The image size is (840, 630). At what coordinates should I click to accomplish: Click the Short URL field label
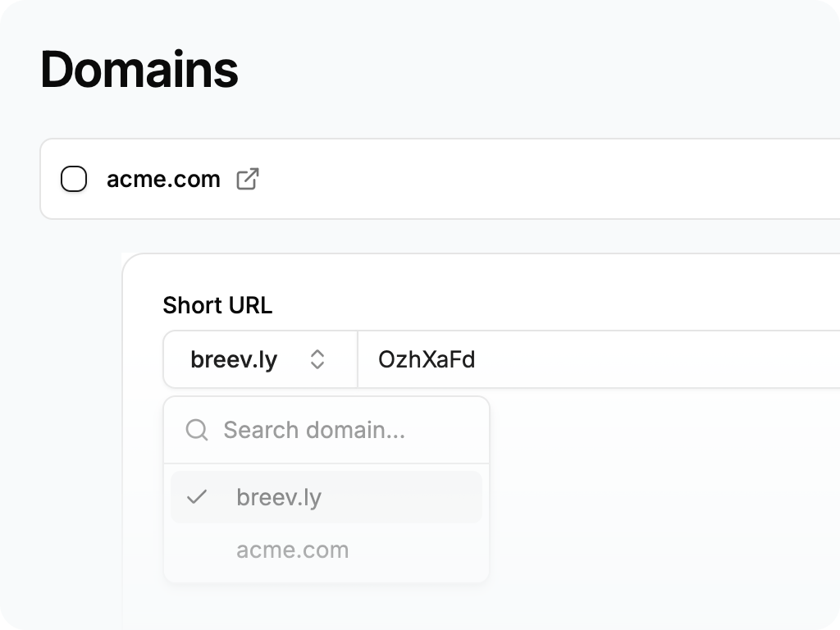217,305
